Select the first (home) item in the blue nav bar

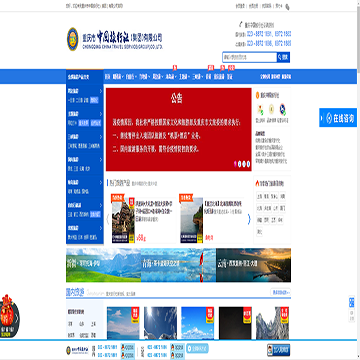coord(107,77)
